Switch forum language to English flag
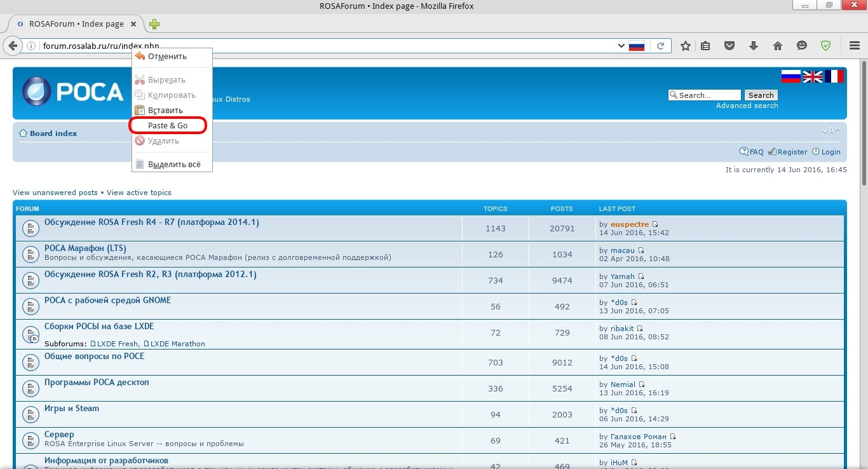Image resolution: width=868 pixels, height=469 pixels. click(812, 76)
